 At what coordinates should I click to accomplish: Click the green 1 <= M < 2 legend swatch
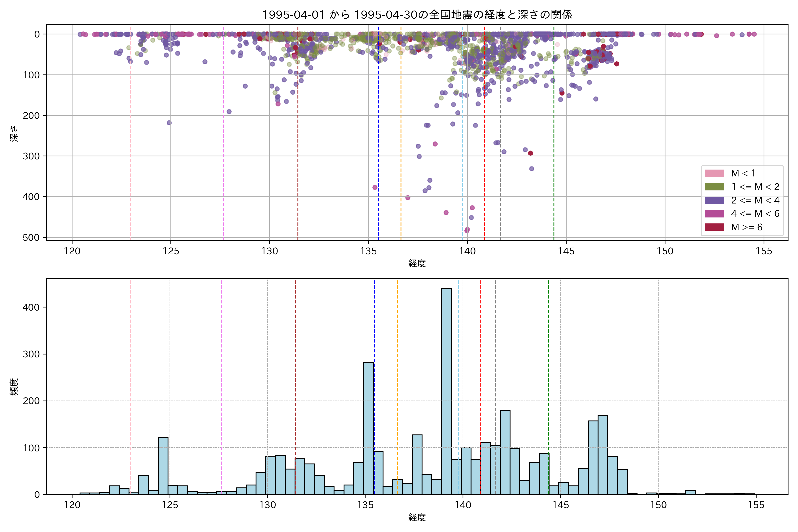coord(714,187)
